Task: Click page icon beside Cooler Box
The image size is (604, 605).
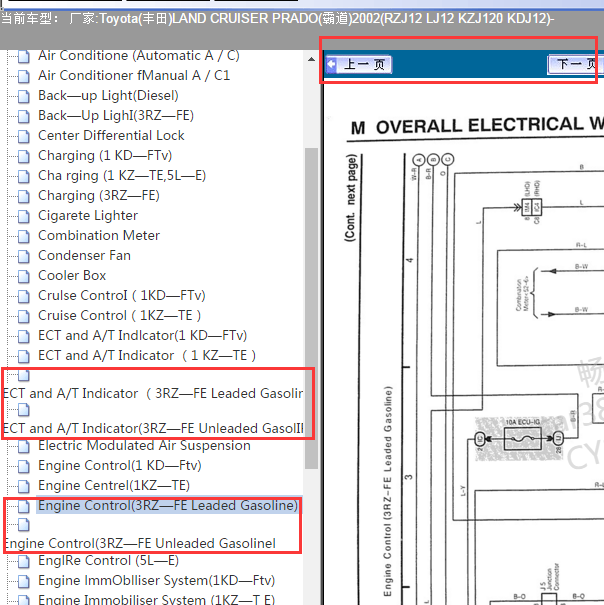Action: click(24, 276)
